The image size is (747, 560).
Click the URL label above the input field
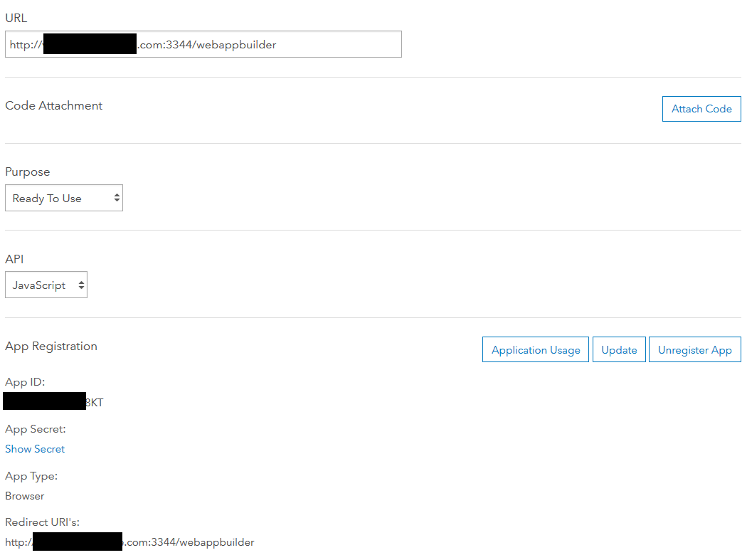coord(16,18)
